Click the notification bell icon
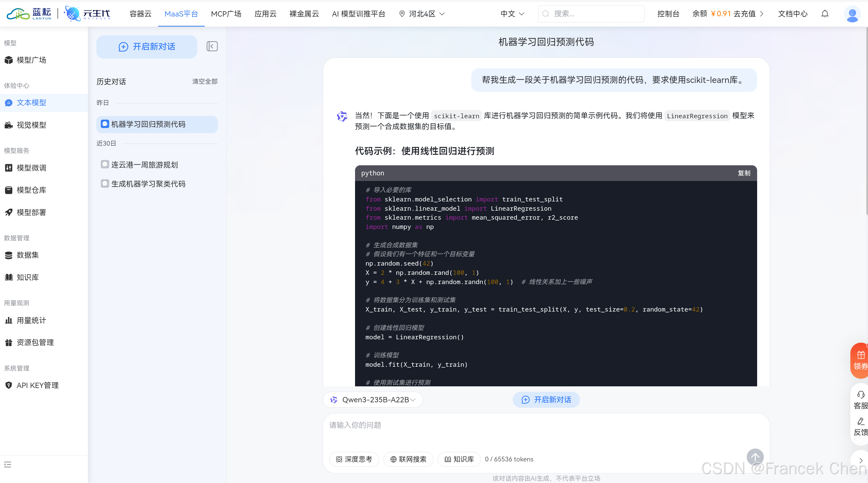Screen dimensions: 868x483 click(x=825, y=14)
